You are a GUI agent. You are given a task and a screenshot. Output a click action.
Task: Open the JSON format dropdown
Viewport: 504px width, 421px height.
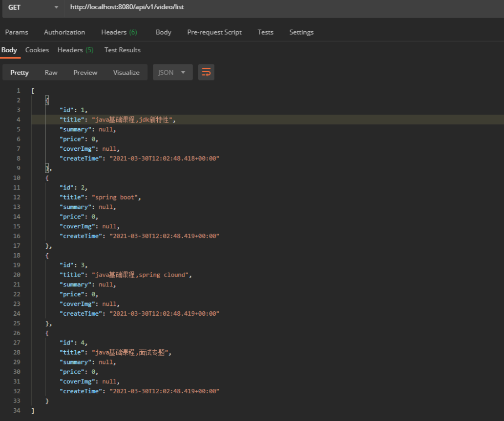point(172,72)
